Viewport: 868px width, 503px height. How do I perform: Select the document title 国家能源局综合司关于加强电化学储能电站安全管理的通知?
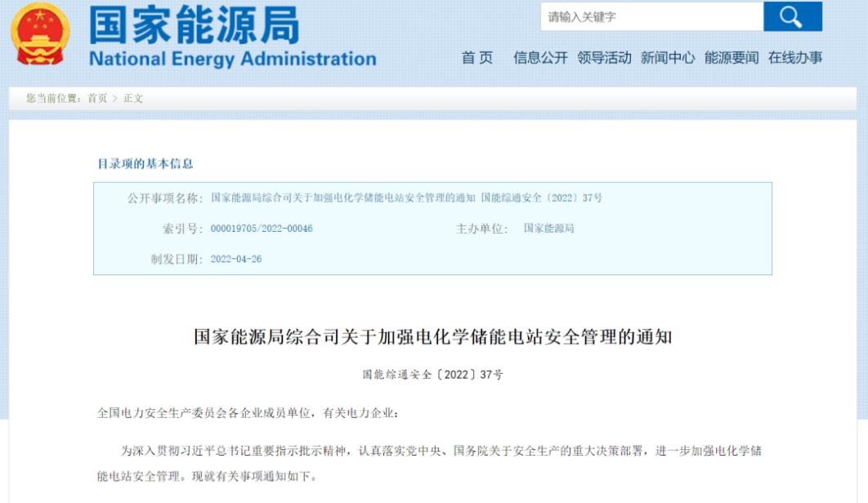point(433,341)
